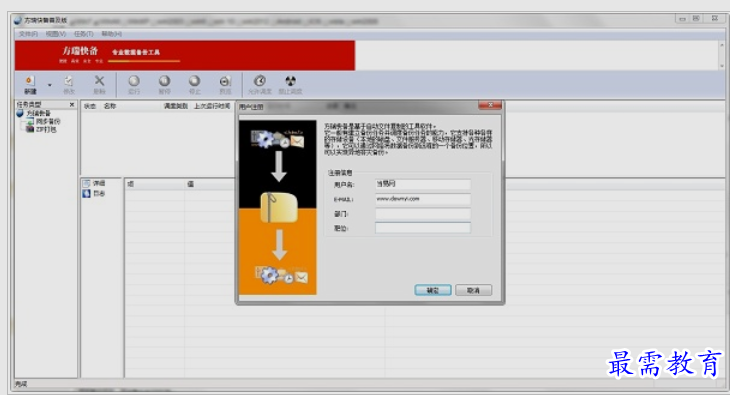Screen dimensions: 730x395
Task: Click the 停止 stop task toolbar icon
Action: click(x=195, y=85)
